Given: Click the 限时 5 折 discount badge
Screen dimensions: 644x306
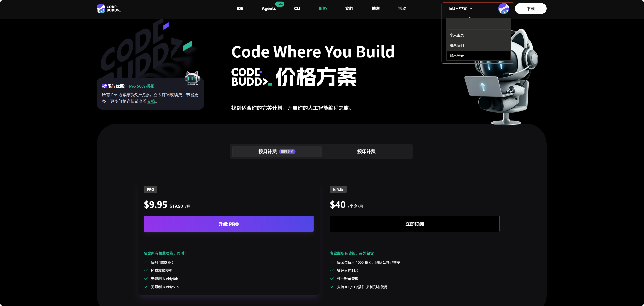Looking at the screenshot, I should [x=287, y=151].
